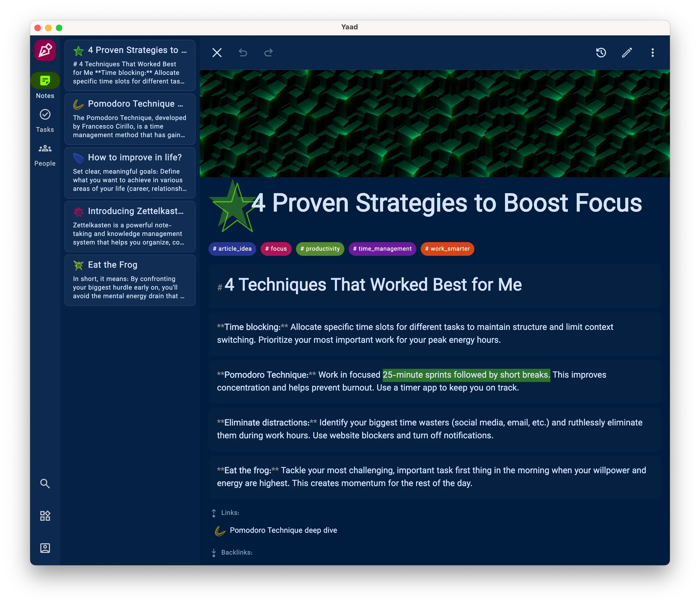The image size is (700, 605).
Task: Open the Pomodoro Technique deep dive link
Action: point(283,530)
